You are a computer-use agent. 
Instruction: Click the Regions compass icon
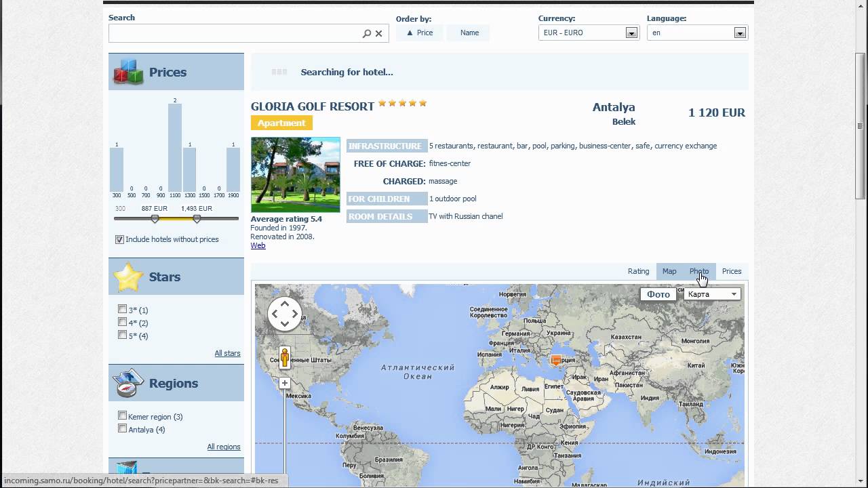[x=128, y=383]
